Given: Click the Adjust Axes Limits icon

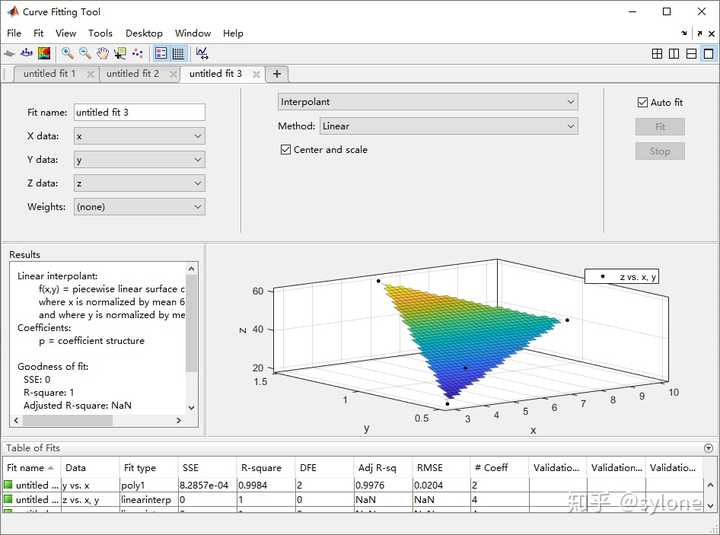Looking at the screenshot, I should coord(202,54).
